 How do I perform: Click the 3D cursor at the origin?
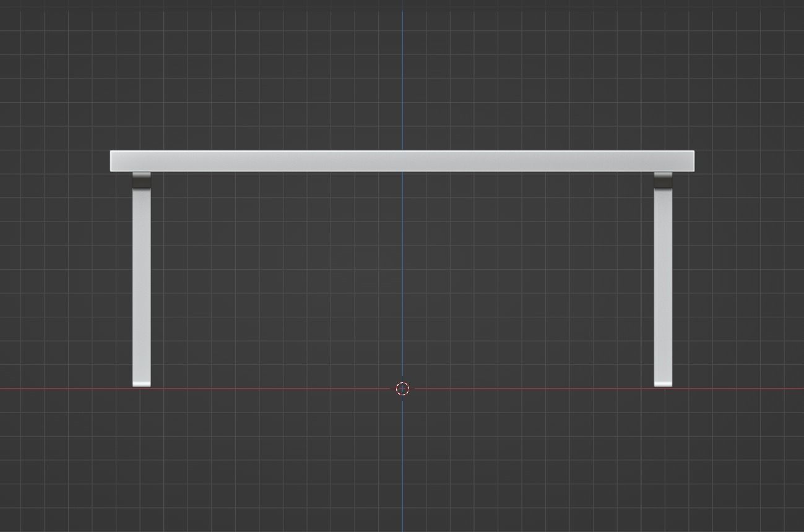click(x=402, y=388)
